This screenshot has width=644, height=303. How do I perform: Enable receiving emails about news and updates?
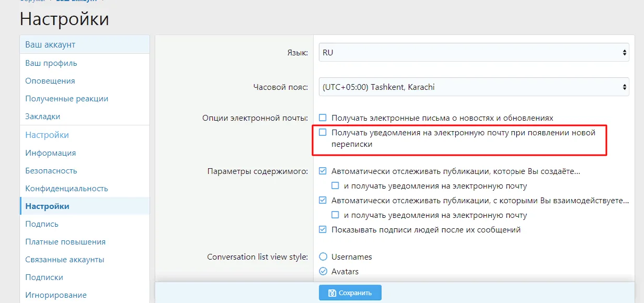coord(323,118)
